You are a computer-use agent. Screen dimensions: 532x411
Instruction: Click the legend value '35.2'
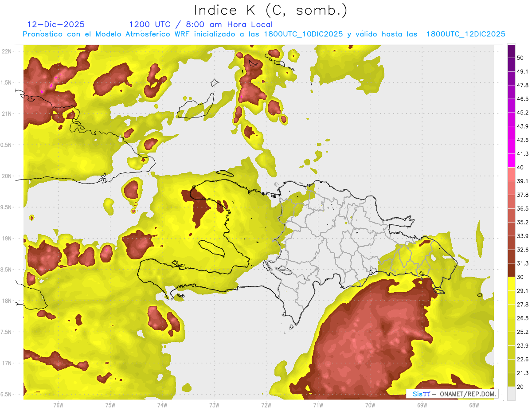point(523,222)
